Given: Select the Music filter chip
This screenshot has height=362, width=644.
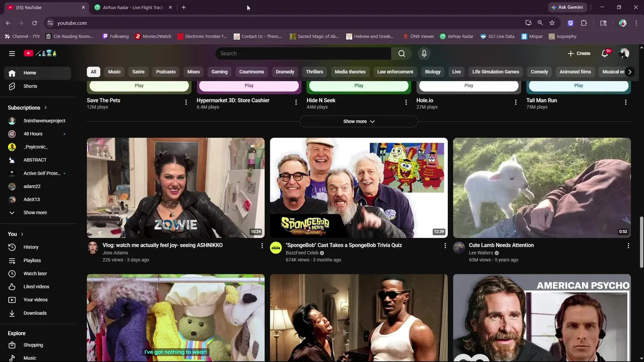Looking at the screenshot, I should pos(114,72).
